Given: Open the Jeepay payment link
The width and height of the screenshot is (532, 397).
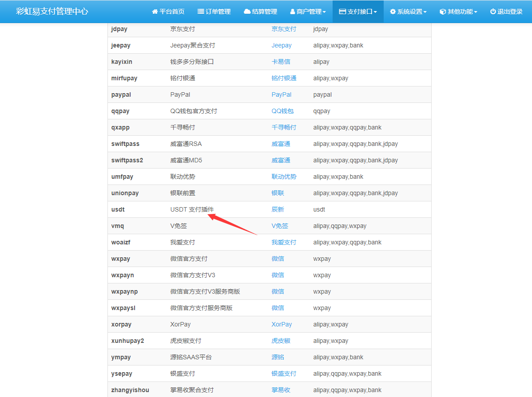Looking at the screenshot, I should (x=282, y=45).
